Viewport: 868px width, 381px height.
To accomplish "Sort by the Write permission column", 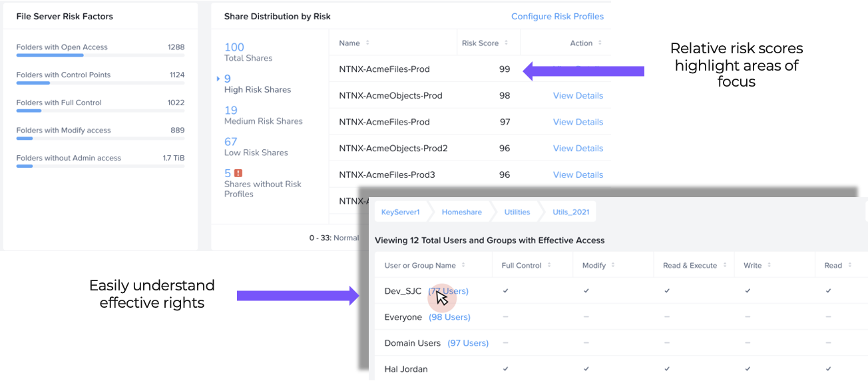I will tap(769, 265).
